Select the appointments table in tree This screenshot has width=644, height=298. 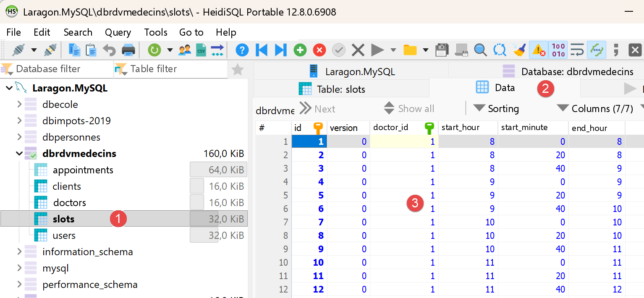(83, 170)
